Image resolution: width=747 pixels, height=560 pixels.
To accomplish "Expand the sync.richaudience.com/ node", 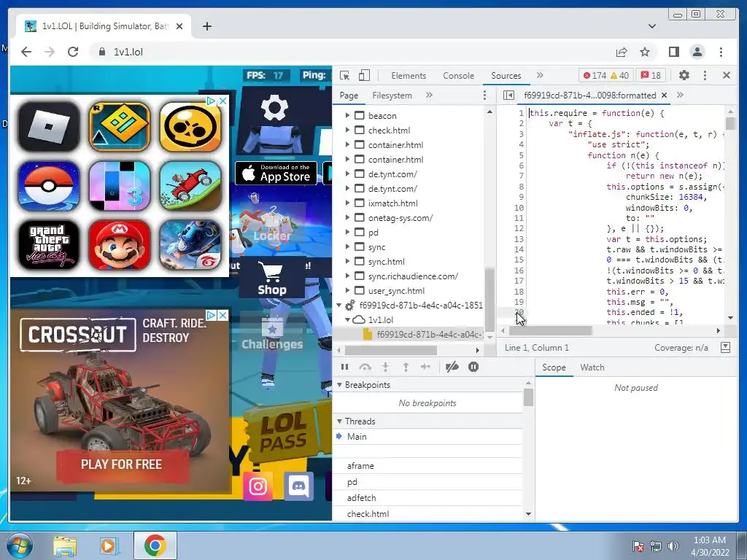I will point(347,276).
